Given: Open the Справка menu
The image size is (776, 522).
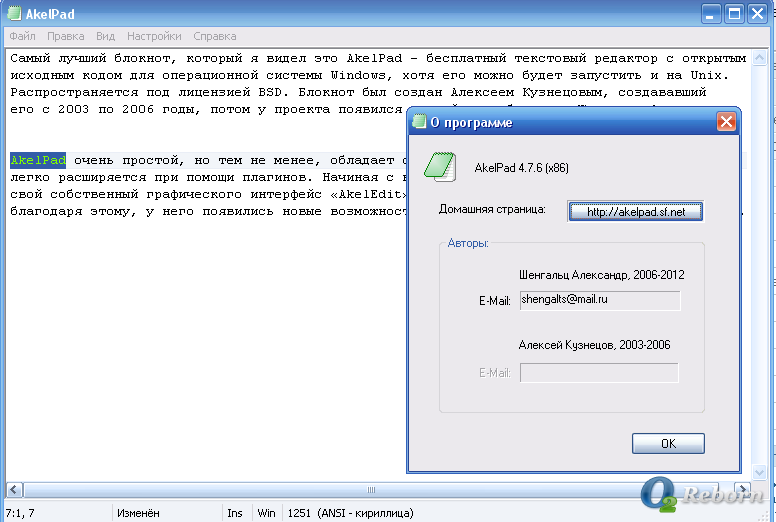Looking at the screenshot, I should pyautogui.click(x=215, y=36).
